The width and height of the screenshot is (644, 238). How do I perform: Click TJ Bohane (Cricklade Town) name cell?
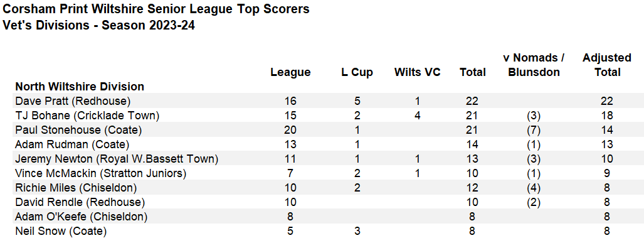click(x=87, y=116)
